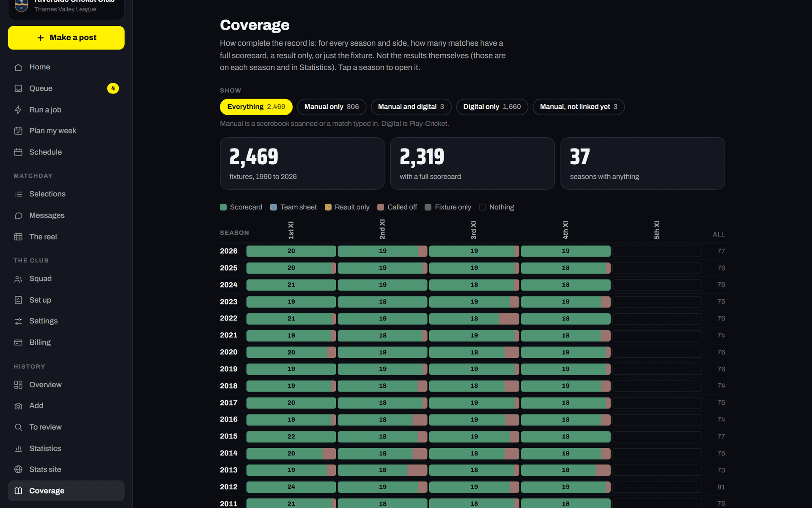Open the Messages chat bubble icon

[x=18, y=215]
